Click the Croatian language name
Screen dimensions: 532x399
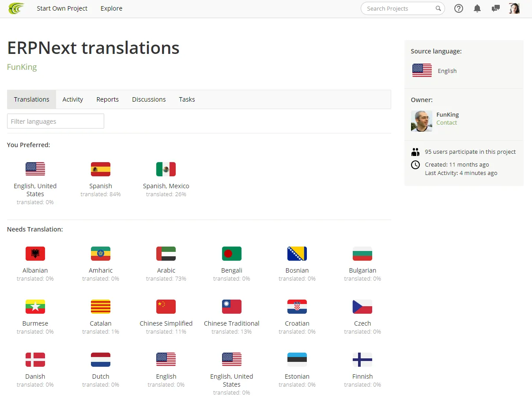[297, 323]
